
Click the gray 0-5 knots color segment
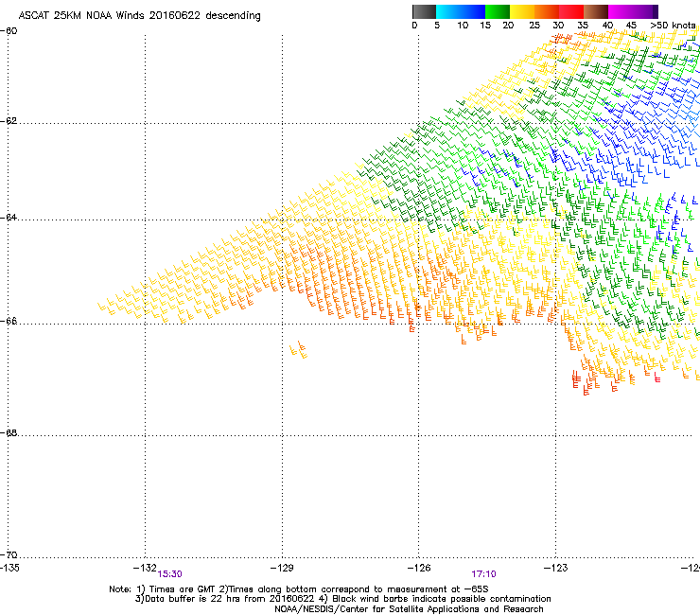[424, 11]
